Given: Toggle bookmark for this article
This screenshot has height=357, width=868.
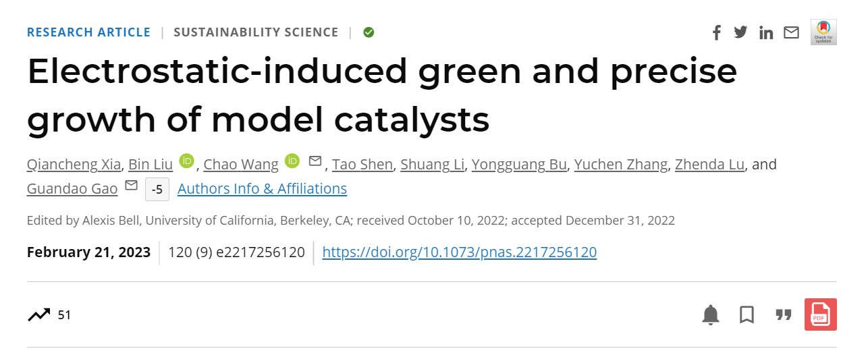Looking at the screenshot, I should click(x=747, y=314).
